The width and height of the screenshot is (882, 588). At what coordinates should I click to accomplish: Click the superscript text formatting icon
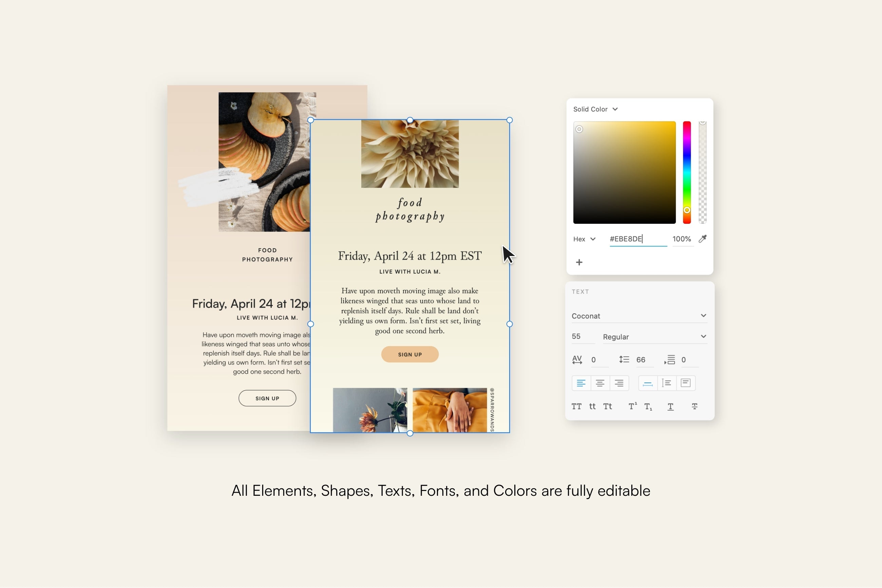pos(631,407)
